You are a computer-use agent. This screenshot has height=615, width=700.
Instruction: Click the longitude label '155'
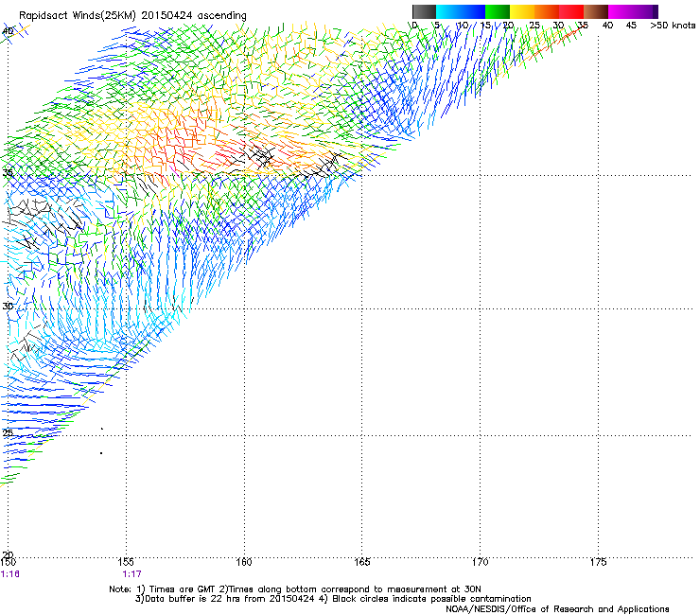[126, 562]
